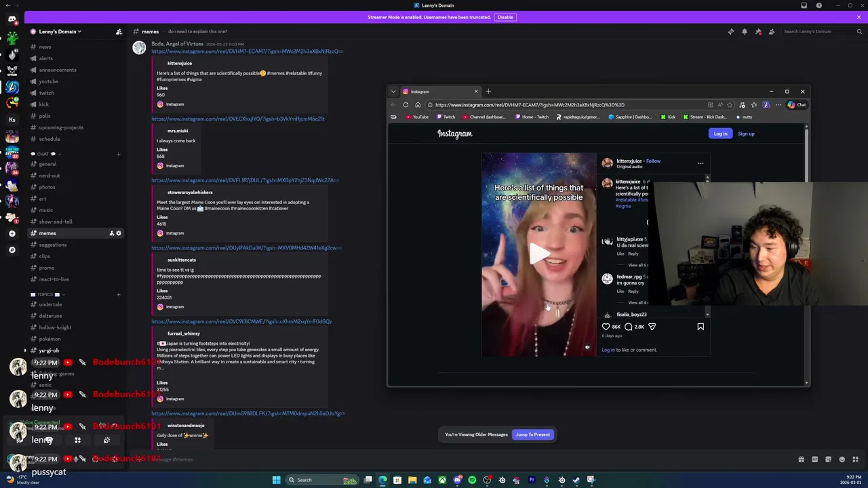This screenshot has width=868, height=488.
Task: Click the browser address bar URL
Action: pyautogui.click(x=530, y=105)
